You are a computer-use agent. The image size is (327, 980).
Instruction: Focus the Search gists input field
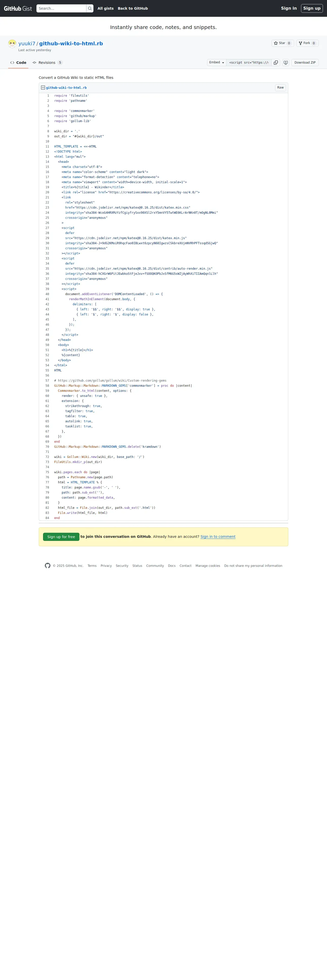61,8
